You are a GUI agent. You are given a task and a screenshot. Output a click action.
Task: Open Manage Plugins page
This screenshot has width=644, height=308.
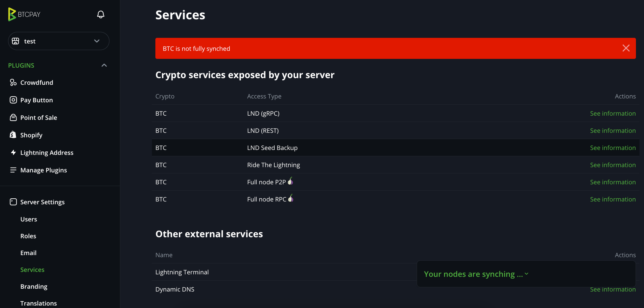(x=43, y=170)
